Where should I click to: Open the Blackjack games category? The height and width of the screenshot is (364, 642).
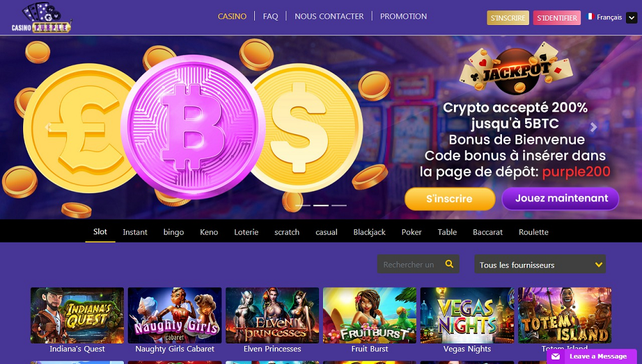click(x=369, y=232)
